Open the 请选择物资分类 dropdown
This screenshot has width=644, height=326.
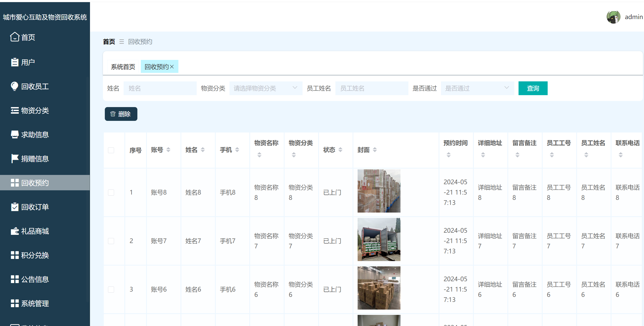pos(265,88)
